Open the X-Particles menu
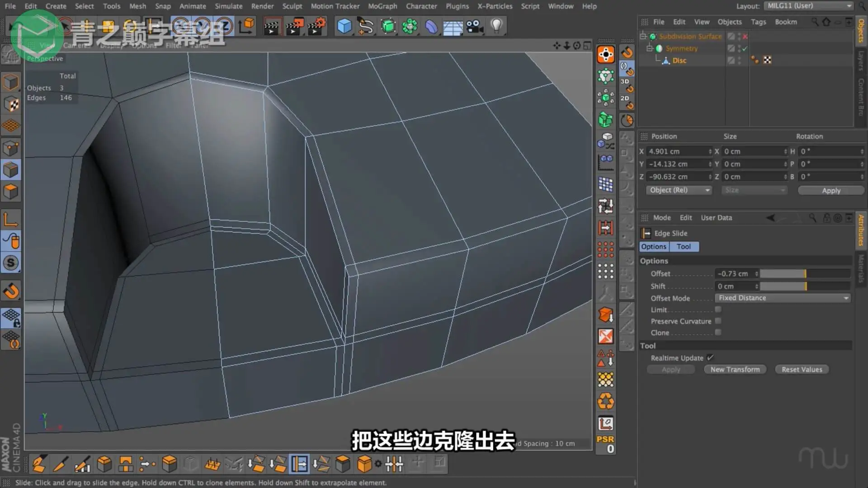 coord(495,6)
